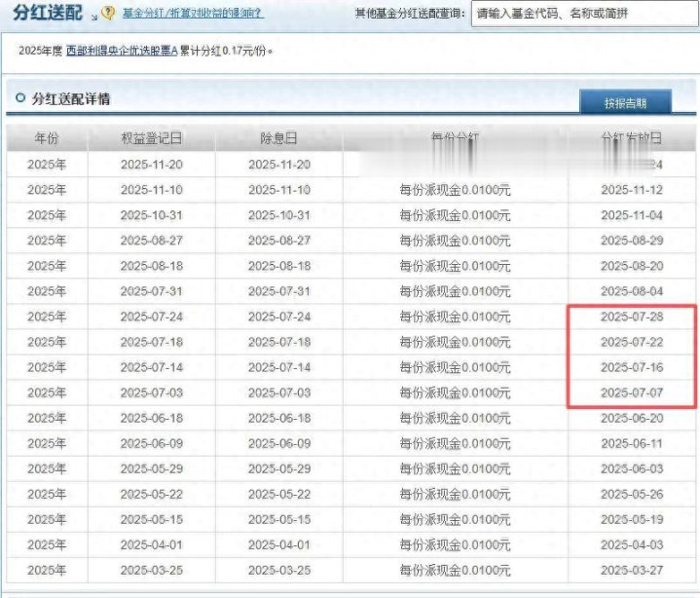Select payout date 2025-08-29
The image size is (700, 598).
(x=632, y=241)
